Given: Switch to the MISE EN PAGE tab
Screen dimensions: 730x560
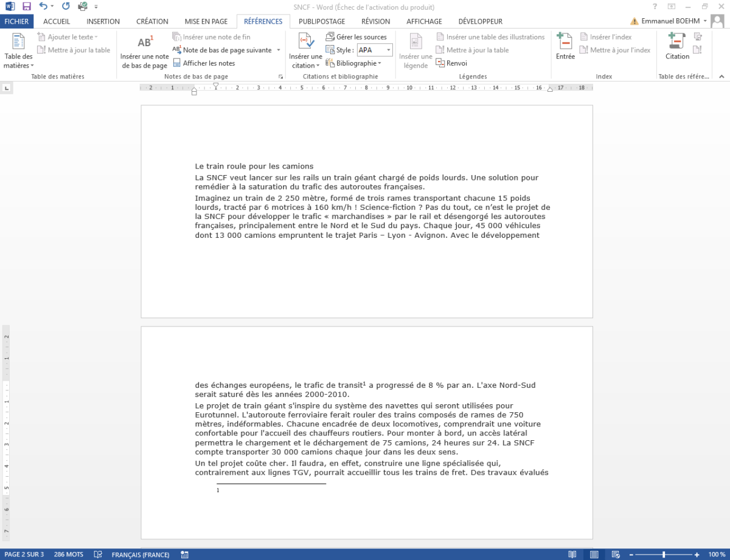Looking at the screenshot, I should click(206, 21).
